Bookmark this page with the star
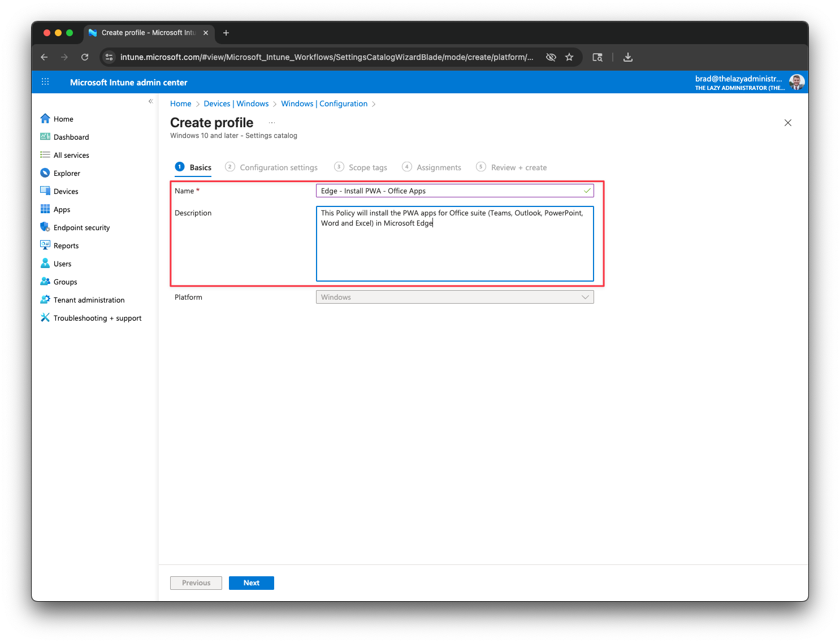 click(569, 57)
